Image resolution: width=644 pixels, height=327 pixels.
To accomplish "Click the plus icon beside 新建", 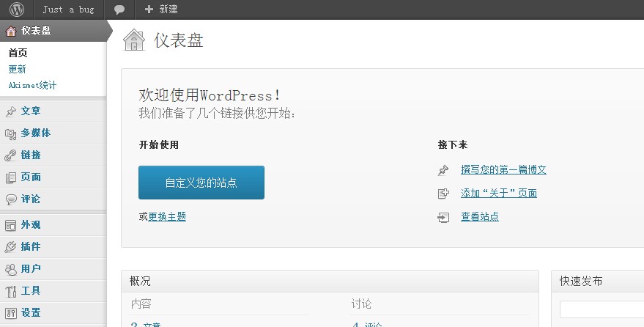I will [x=149, y=9].
